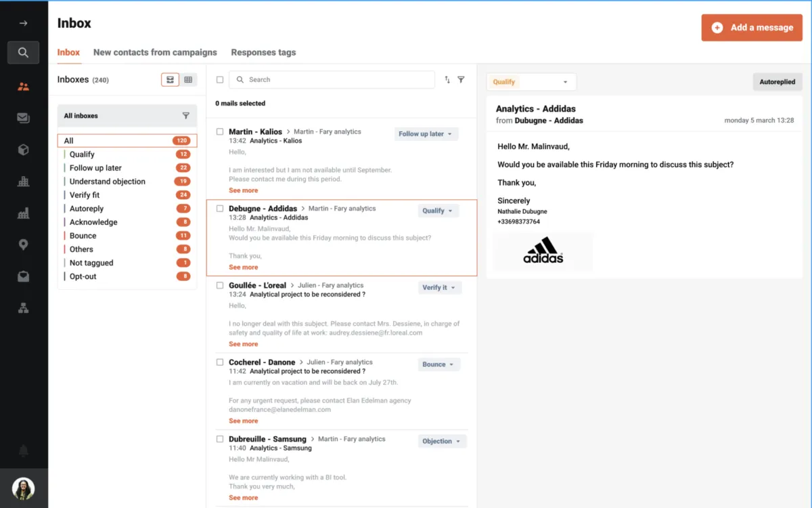Viewport: 812px width, 508px height.
Task: Select the Follow up later category
Action: [127, 168]
